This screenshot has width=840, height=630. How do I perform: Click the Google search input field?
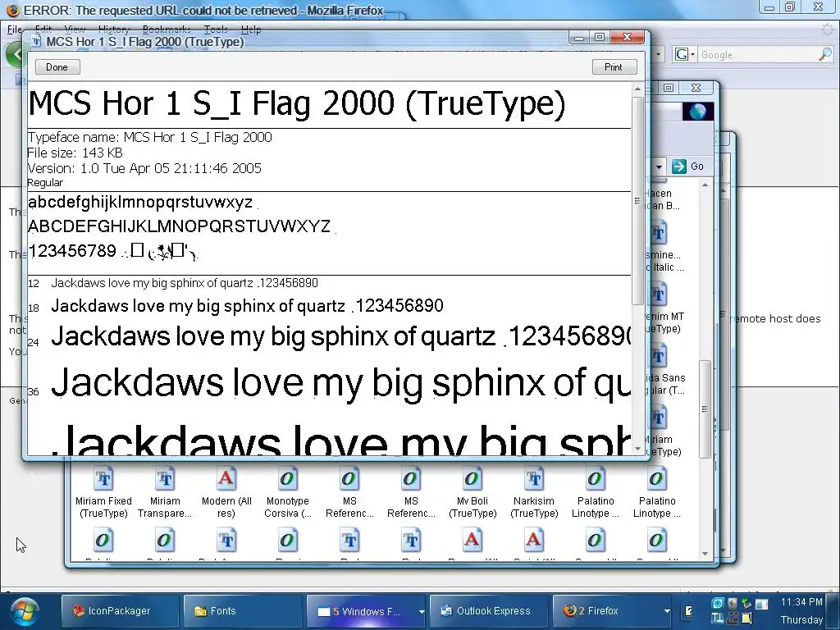pyautogui.click(x=758, y=55)
